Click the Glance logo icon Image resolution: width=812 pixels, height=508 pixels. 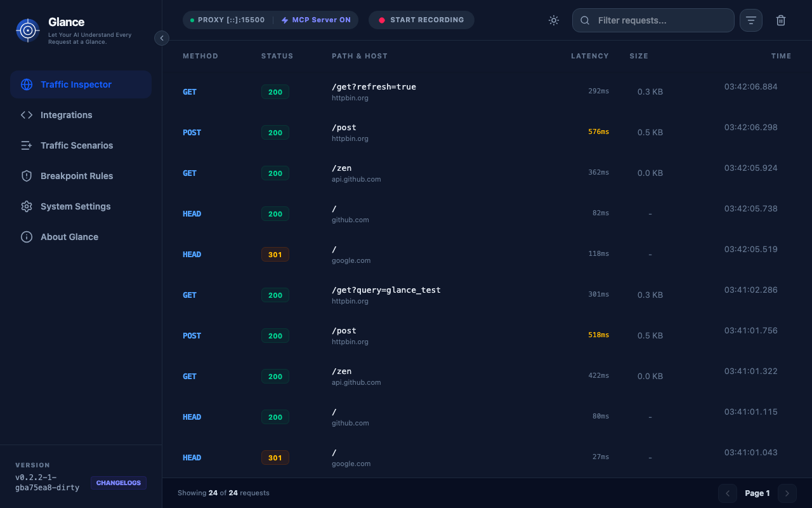point(28,30)
